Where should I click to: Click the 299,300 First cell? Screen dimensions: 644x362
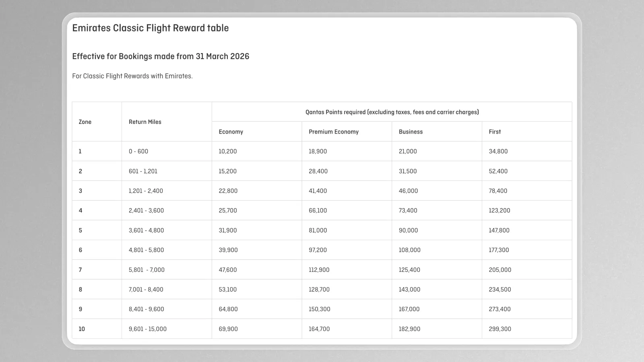(527, 329)
